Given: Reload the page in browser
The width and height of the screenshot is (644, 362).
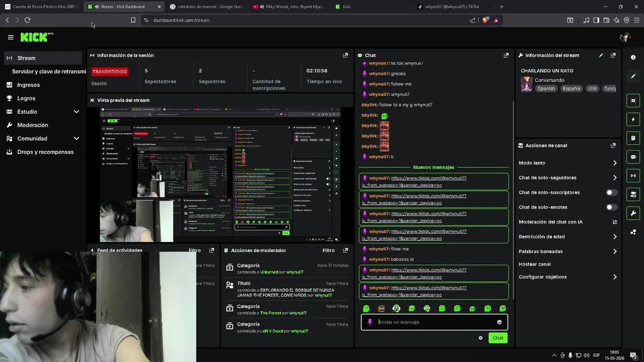Looking at the screenshot, I should point(27,20).
